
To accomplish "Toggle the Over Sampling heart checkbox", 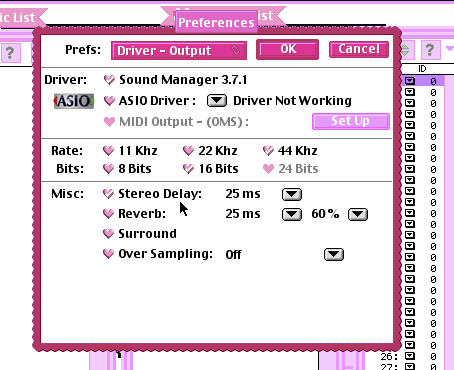I will (108, 254).
